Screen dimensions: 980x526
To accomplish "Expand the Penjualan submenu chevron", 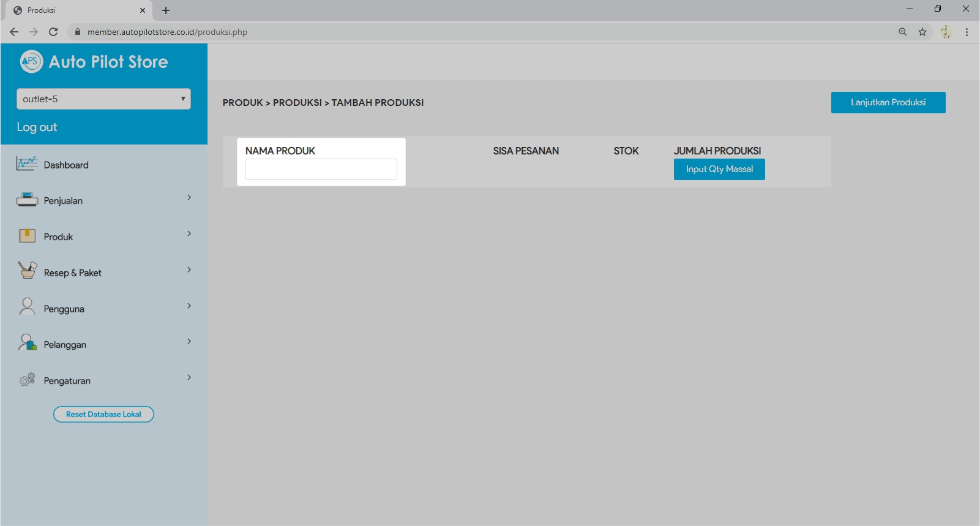I will [x=189, y=197].
